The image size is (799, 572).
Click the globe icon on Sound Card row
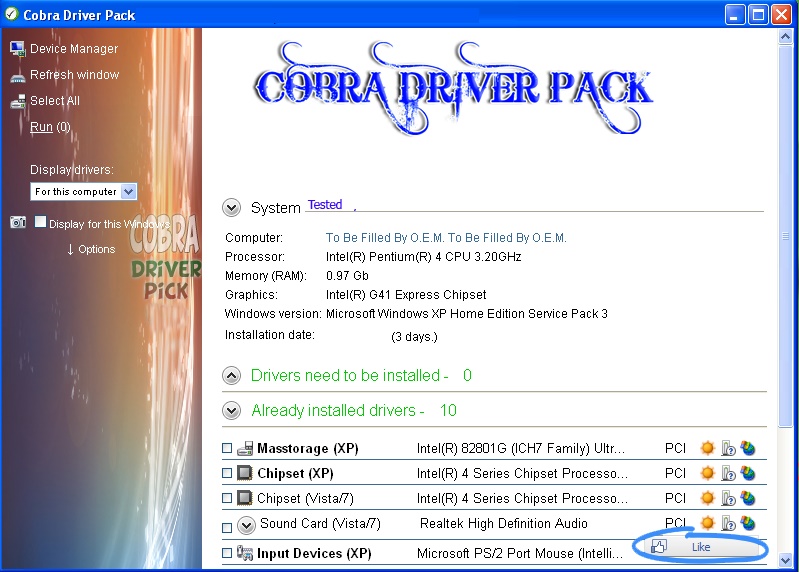pos(748,523)
